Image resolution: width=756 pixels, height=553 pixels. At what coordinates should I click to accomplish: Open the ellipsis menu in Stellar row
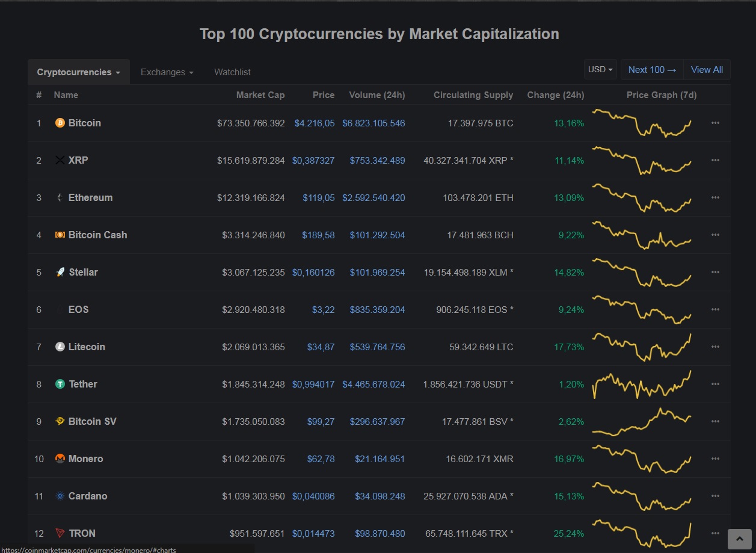pos(715,272)
